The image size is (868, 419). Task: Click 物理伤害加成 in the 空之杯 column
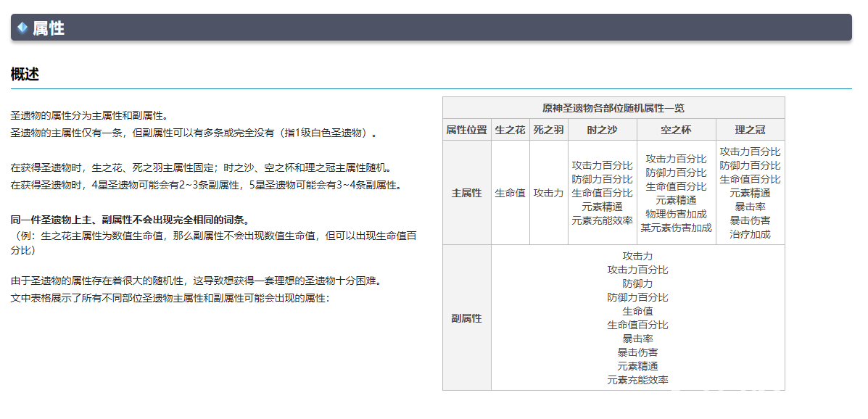[x=676, y=214]
